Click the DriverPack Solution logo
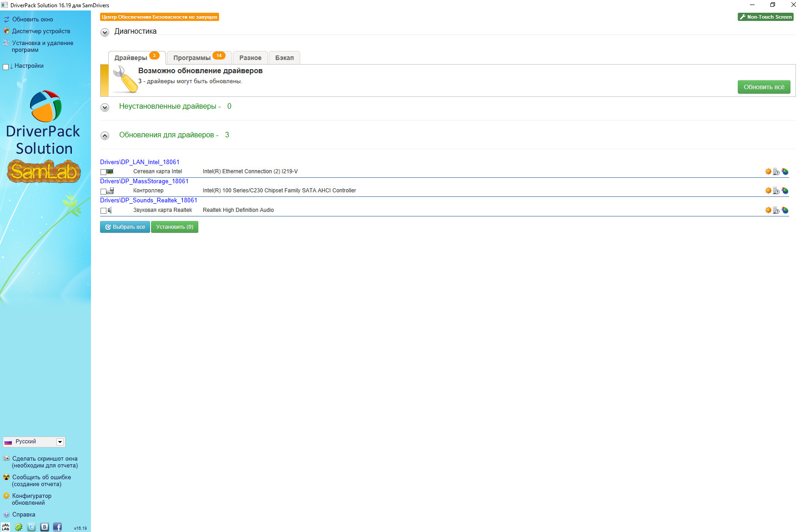The image size is (805, 532). pos(44,123)
